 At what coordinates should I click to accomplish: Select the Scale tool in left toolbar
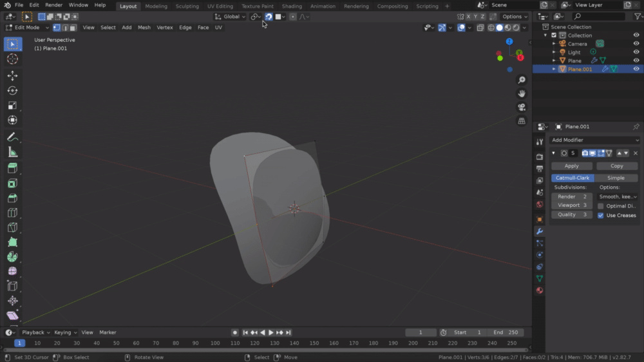tap(12, 105)
